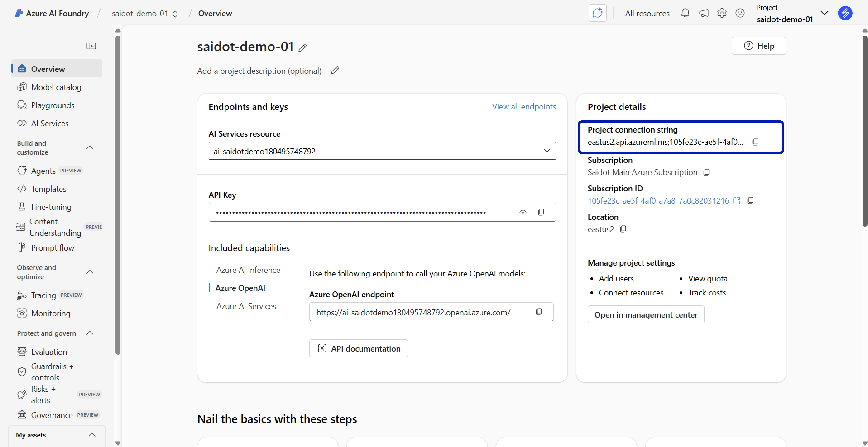
Task: Collapse the Observe and optimize section
Action: (90, 272)
